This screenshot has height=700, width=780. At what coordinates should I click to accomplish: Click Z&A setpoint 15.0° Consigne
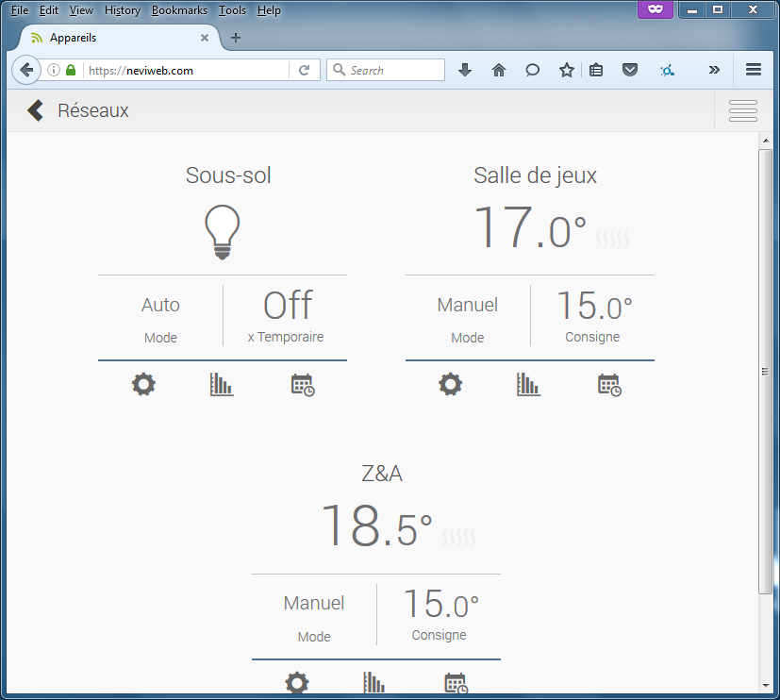pos(440,613)
